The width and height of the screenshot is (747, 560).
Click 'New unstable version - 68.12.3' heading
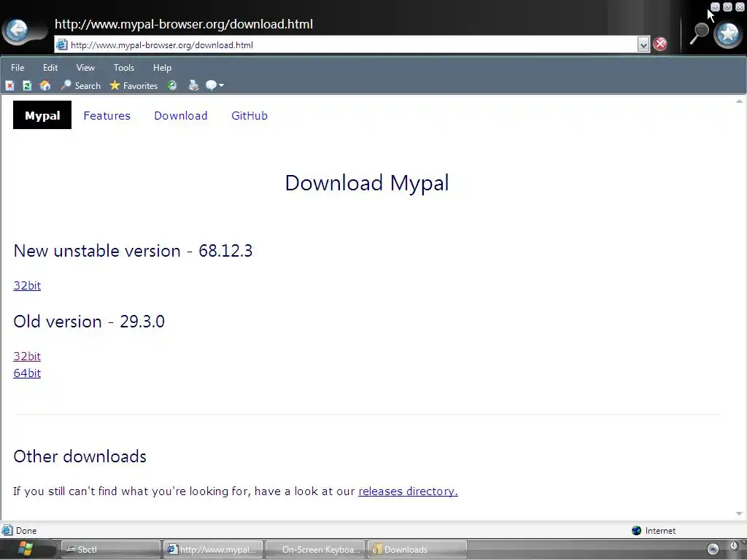(133, 251)
